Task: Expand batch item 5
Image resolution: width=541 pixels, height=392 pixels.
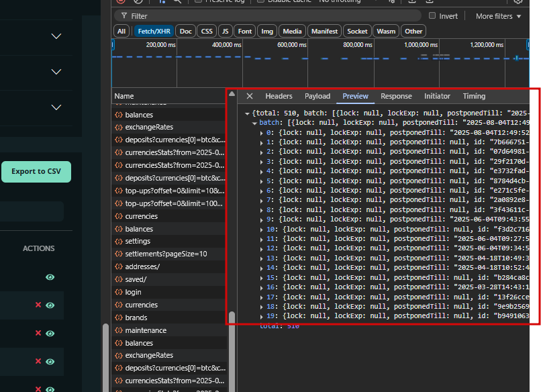Action: pyautogui.click(x=262, y=181)
